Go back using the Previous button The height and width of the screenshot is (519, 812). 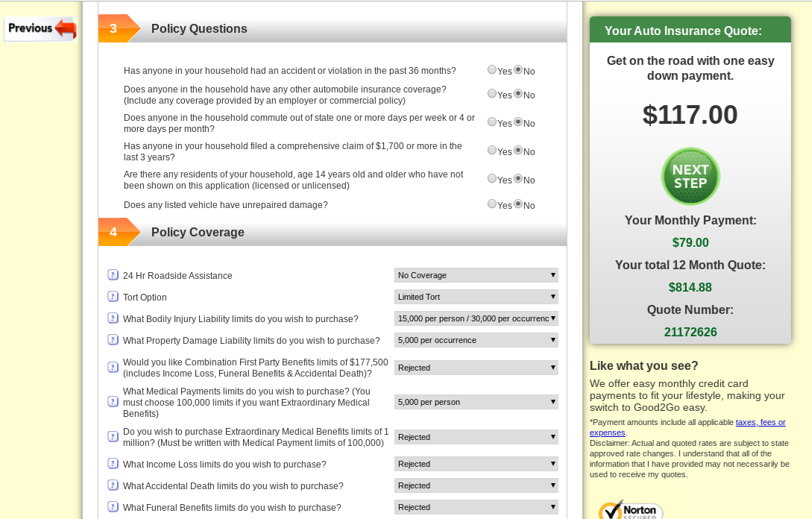41,29
